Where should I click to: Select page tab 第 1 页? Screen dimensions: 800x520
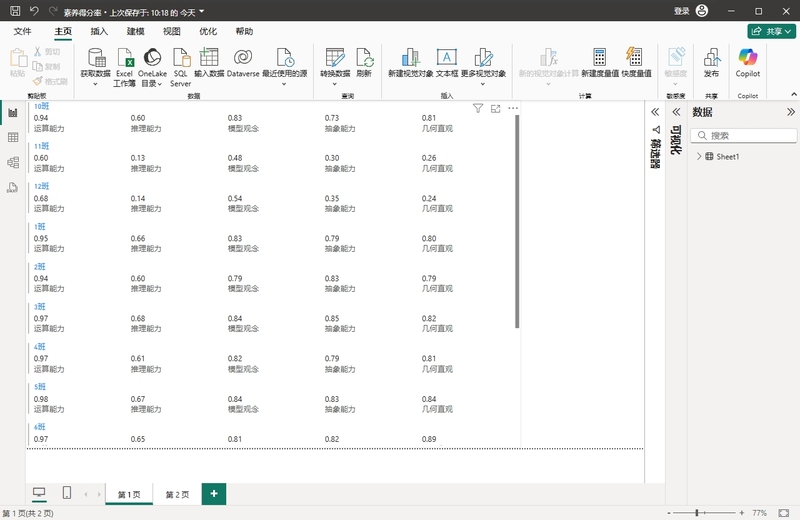129,494
